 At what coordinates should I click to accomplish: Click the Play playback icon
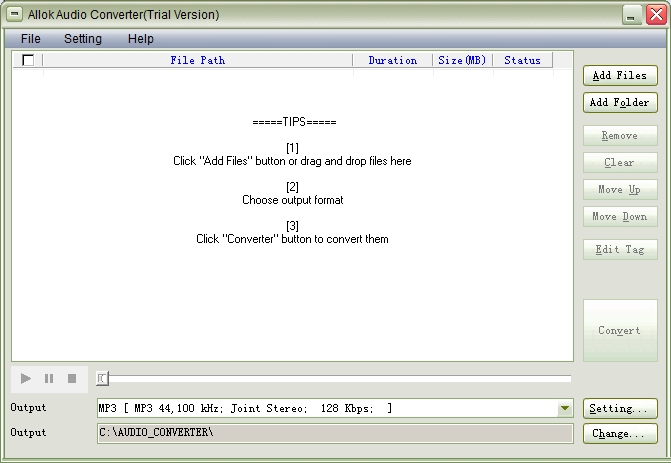[26, 379]
